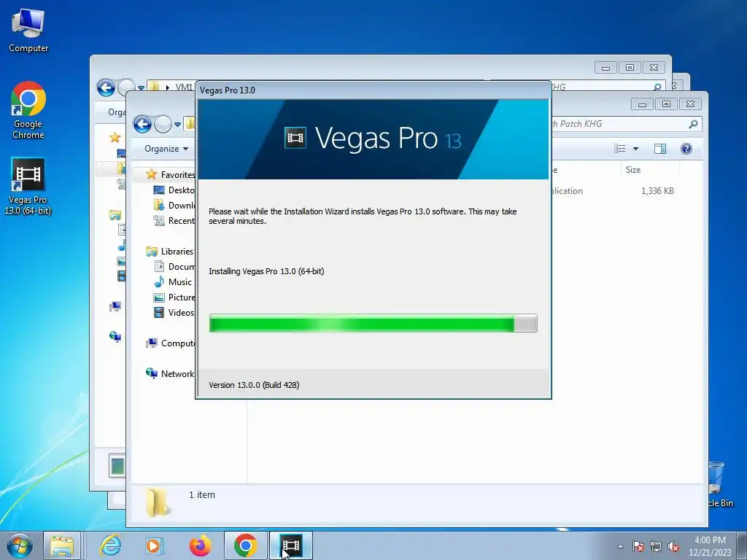Select Downloads under Favorites
The height and width of the screenshot is (560, 747).
[174, 205]
